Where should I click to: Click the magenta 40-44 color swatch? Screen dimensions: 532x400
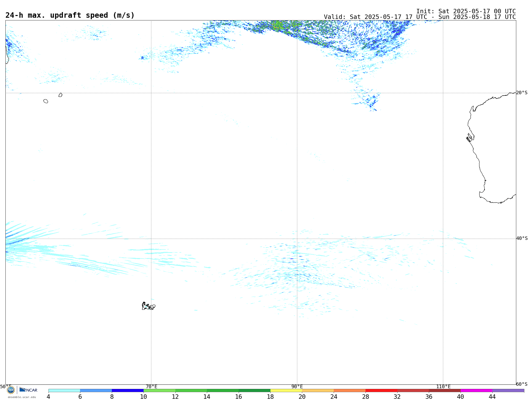click(476, 391)
